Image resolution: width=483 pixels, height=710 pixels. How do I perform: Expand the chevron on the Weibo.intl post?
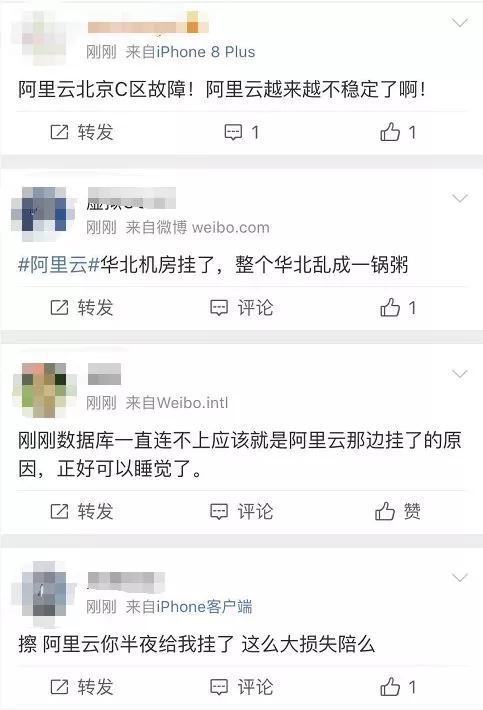point(460,374)
